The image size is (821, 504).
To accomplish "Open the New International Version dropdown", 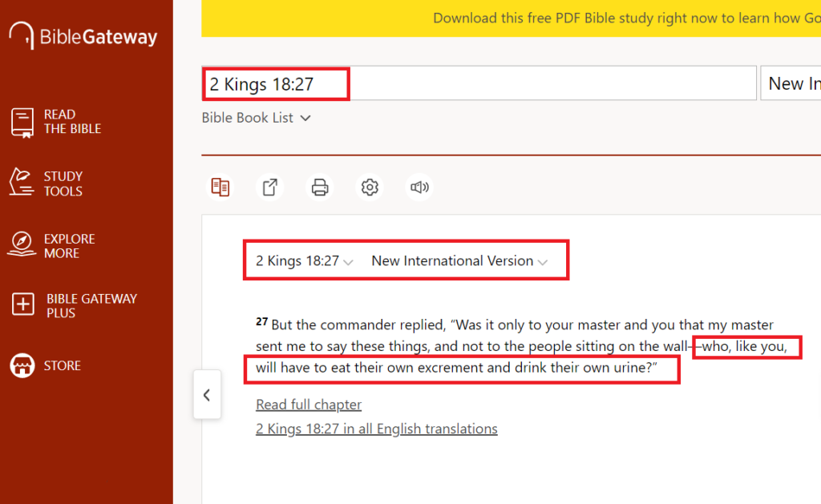I will pos(459,260).
